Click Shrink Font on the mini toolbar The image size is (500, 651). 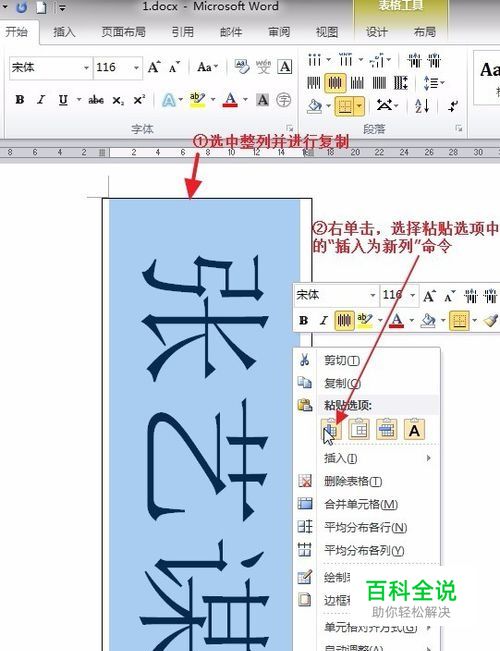(x=450, y=296)
